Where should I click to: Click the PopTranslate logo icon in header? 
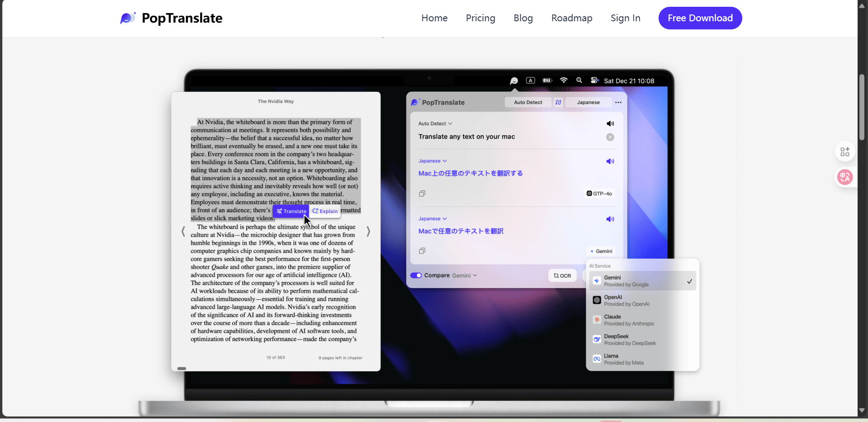coord(128,18)
